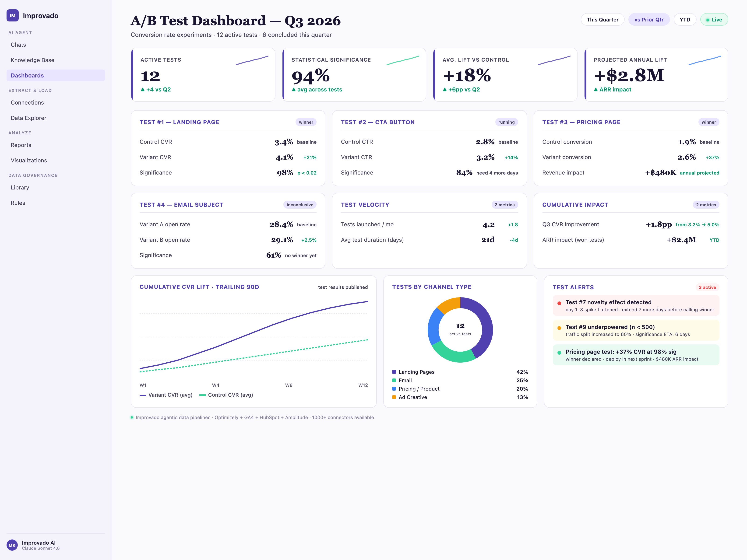Click Test #1 — Landing Page title
The image size is (747, 560).
coord(179,122)
